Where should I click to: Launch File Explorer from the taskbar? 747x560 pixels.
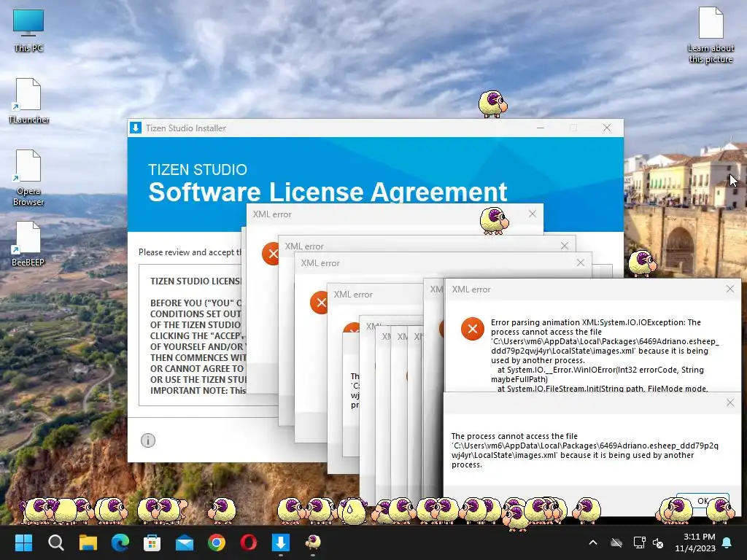88,542
